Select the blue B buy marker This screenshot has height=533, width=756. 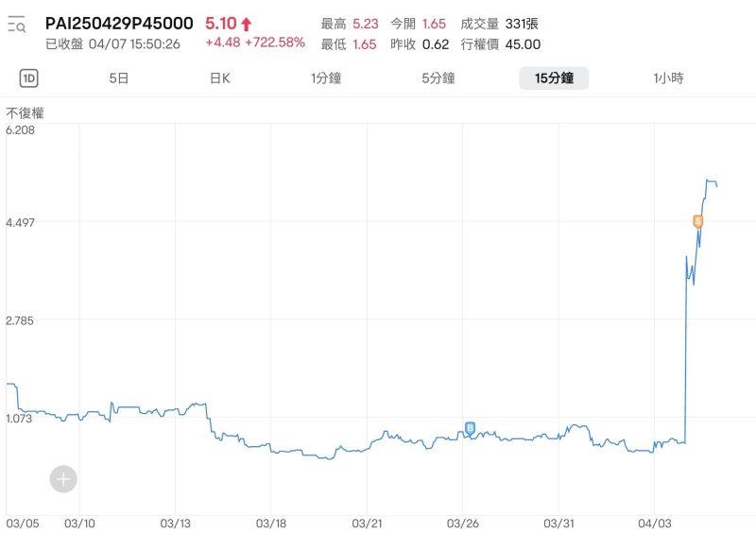tap(470, 428)
